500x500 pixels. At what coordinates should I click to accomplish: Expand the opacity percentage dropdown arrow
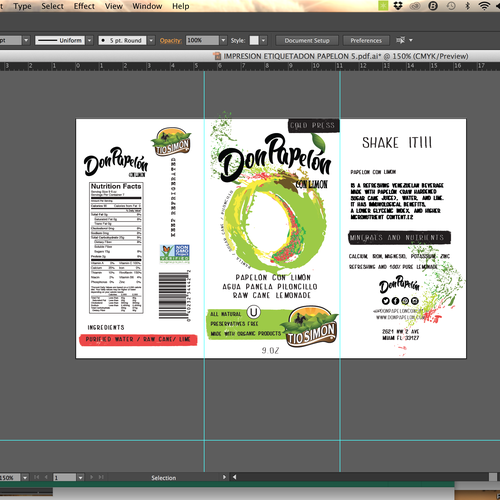[223, 40]
